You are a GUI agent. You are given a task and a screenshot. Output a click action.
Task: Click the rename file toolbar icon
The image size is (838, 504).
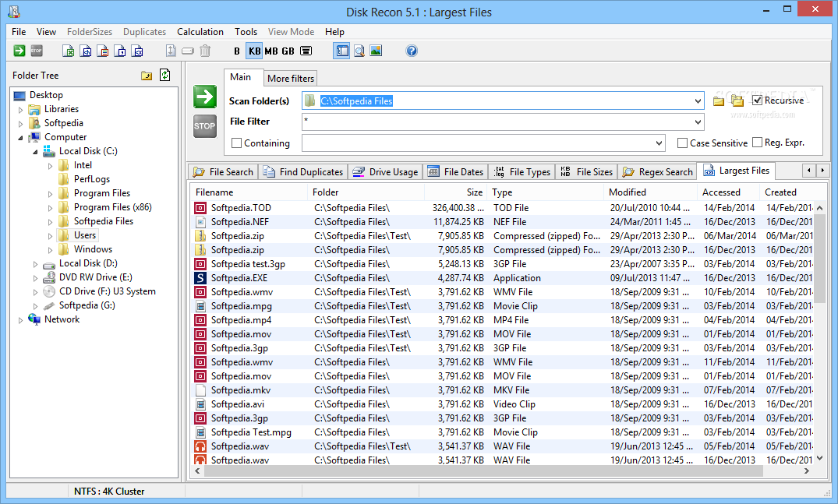(188, 51)
